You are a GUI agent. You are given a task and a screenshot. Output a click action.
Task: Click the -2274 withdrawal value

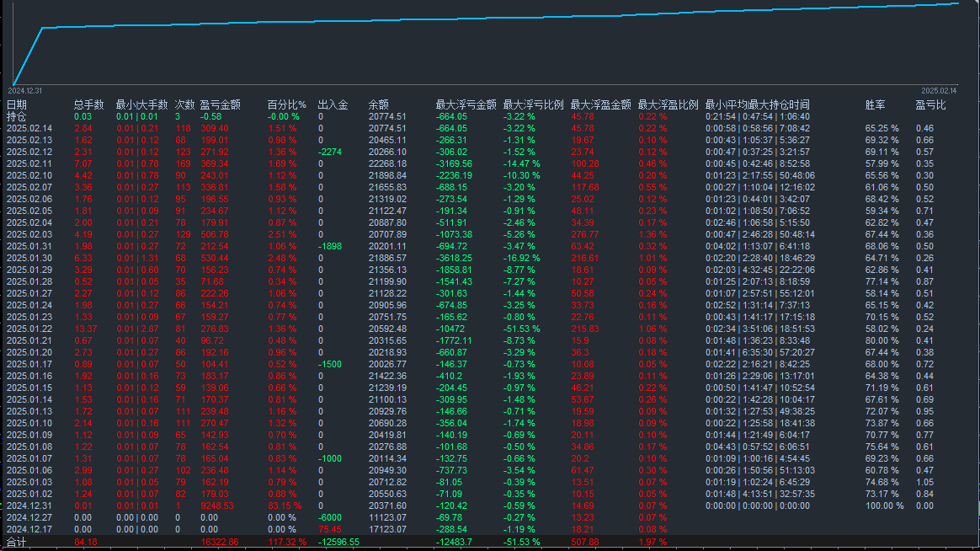(x=330, y=152)
